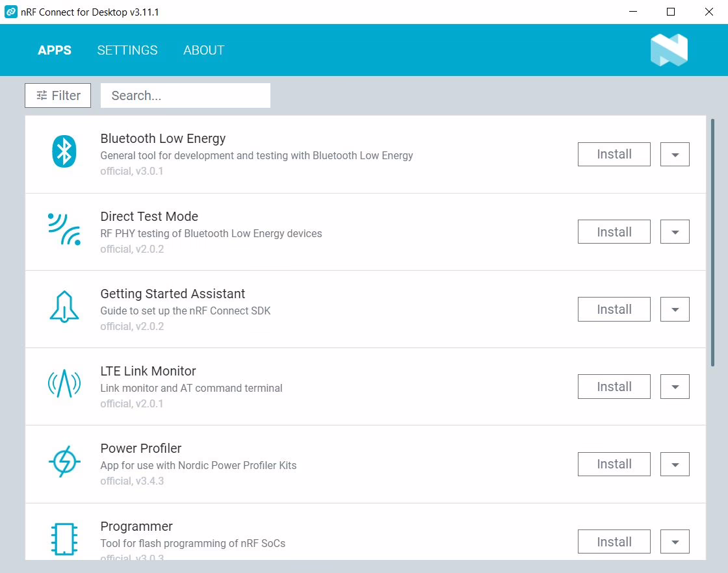Expand dropdown for Getting Started Assistant
728x573 pixels.
pyautogui.click(x=675, y=309)
